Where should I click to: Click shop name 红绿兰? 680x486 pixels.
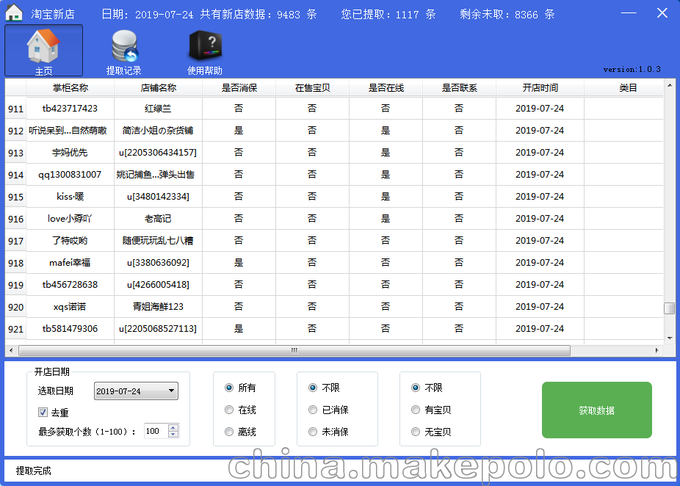tap(158, 108)
